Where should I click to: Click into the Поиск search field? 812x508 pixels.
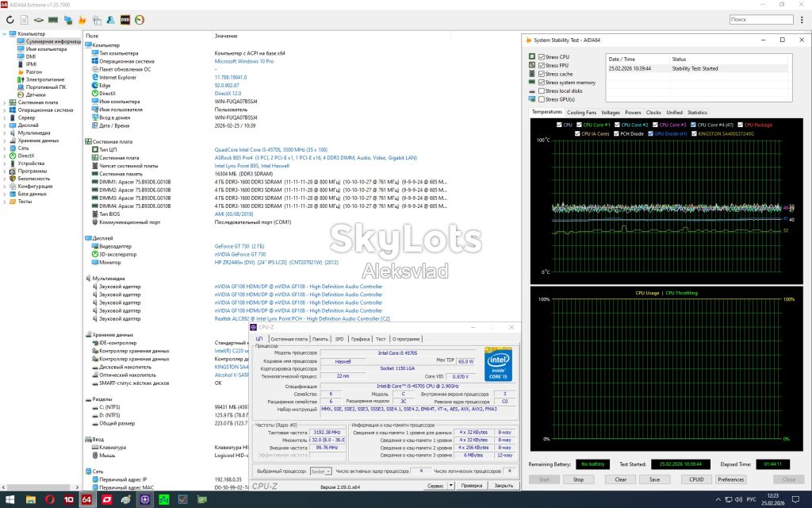tap(760, 20)
